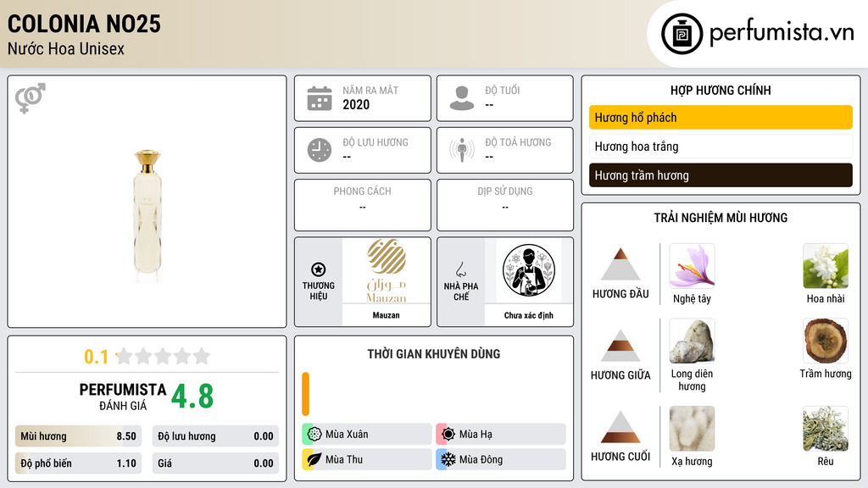The width and height of the screenshot is (868, 488).
Task: Click the Phong cách box
Action: [x=363, y=205]
